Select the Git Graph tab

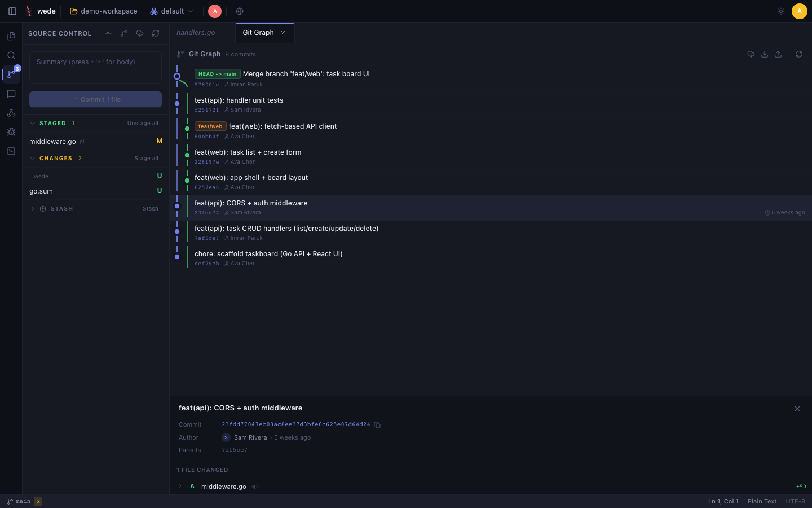[258, 33]
